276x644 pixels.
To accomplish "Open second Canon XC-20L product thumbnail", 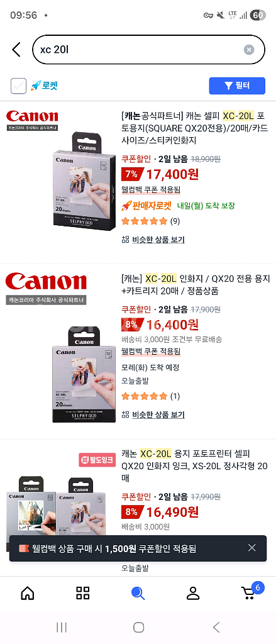I will pos(85,374).
